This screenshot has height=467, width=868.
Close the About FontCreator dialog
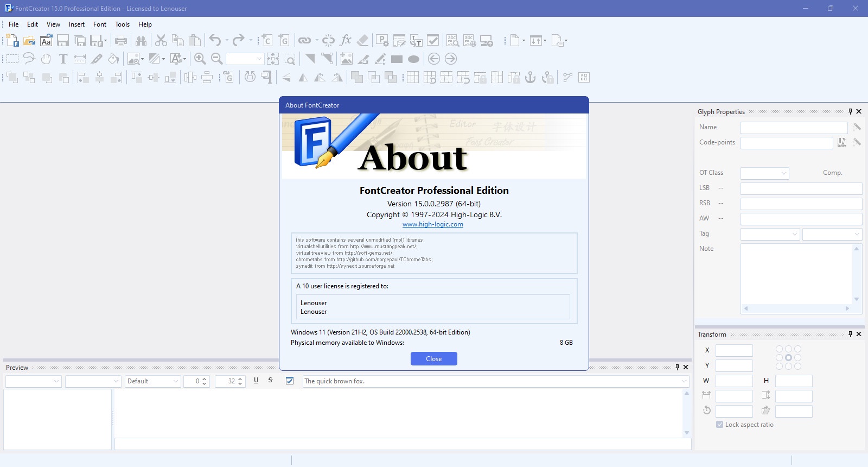point(434,359)
